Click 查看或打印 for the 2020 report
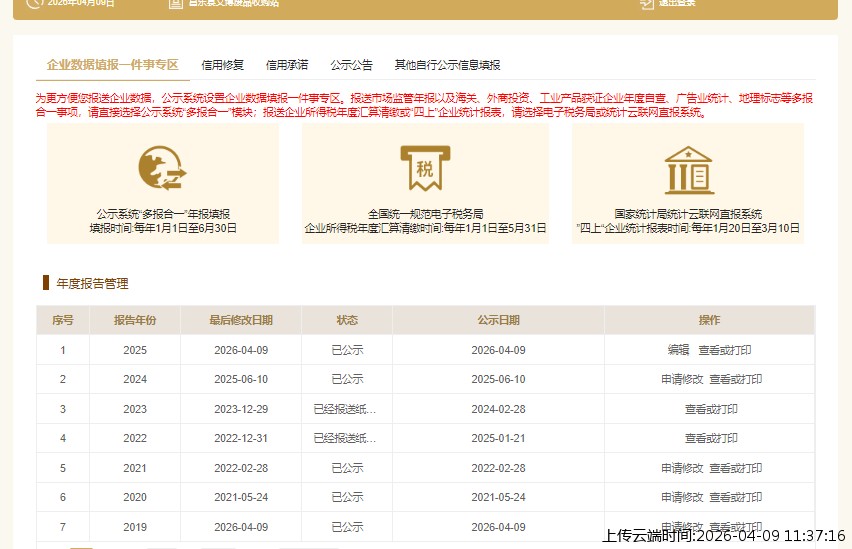The height and width of the screenshot is (549, 852). [x=736, y=497]
